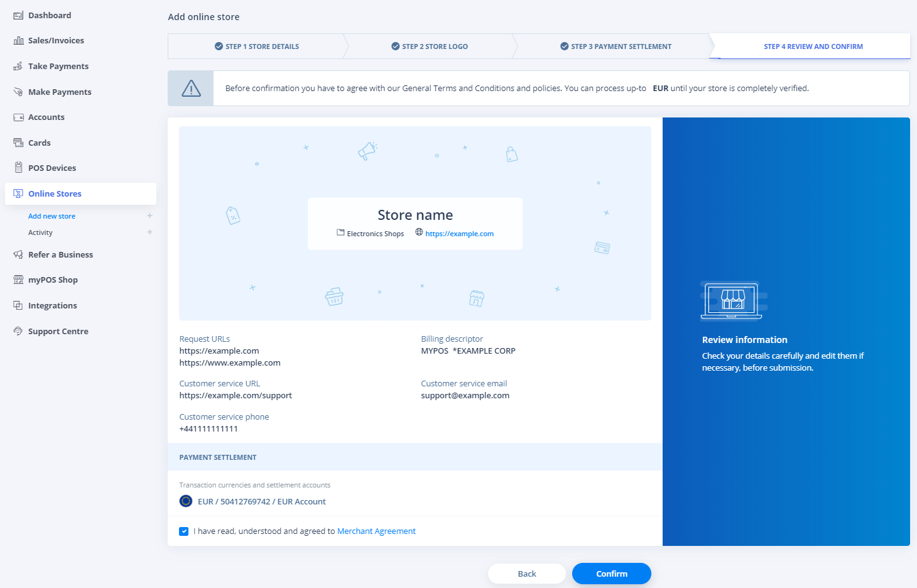Click the Back button

[x=527, y=574]
